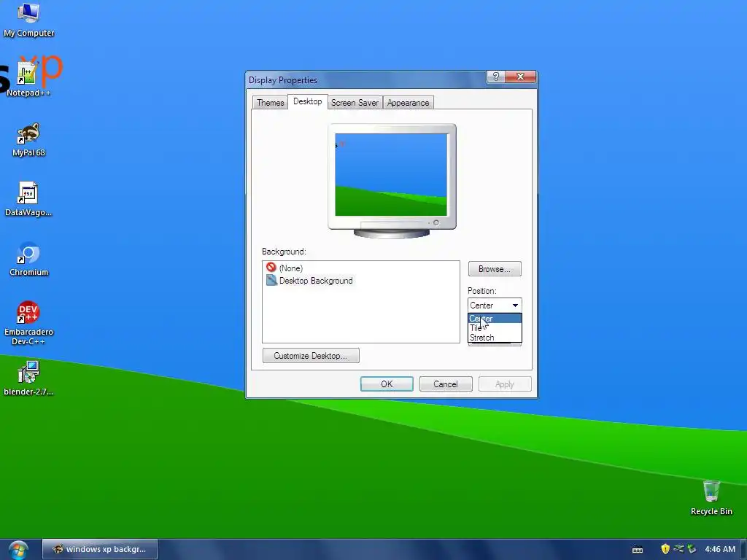
Task: Click the network connection tray icon
Action: coord(678,549)
